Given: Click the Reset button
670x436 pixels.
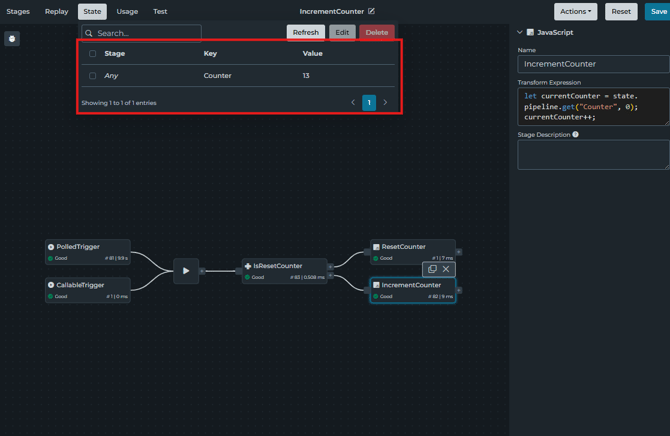Looking at the screenshot, I should coord(620,12).
